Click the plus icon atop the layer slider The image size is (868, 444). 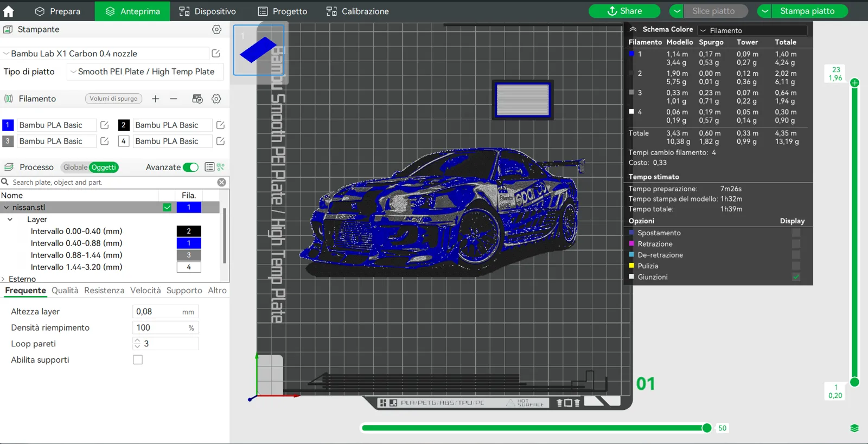[x=854, y=83]
